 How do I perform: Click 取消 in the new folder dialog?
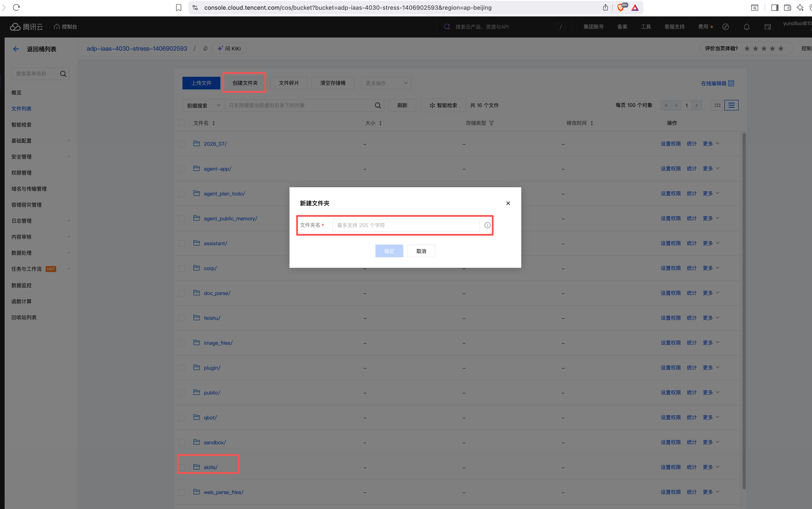[x=421, y=251]
